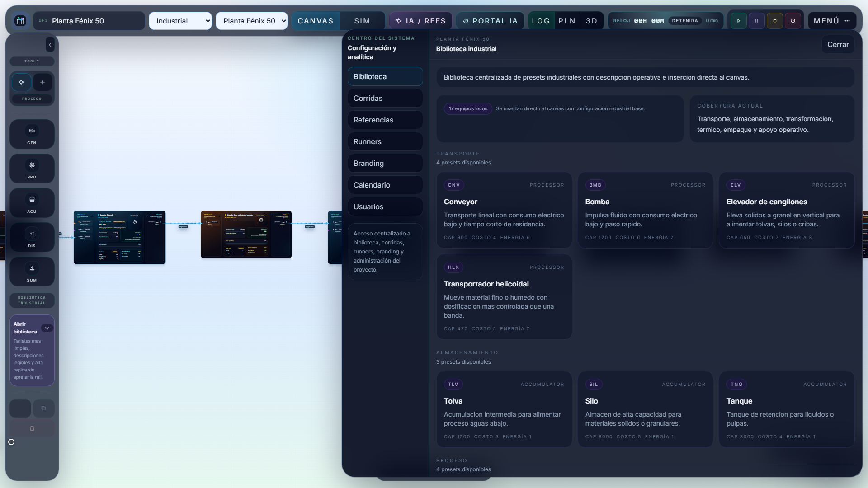Open PORTAL IA
The image size is (868, 488).
click(x=490, y=21)
